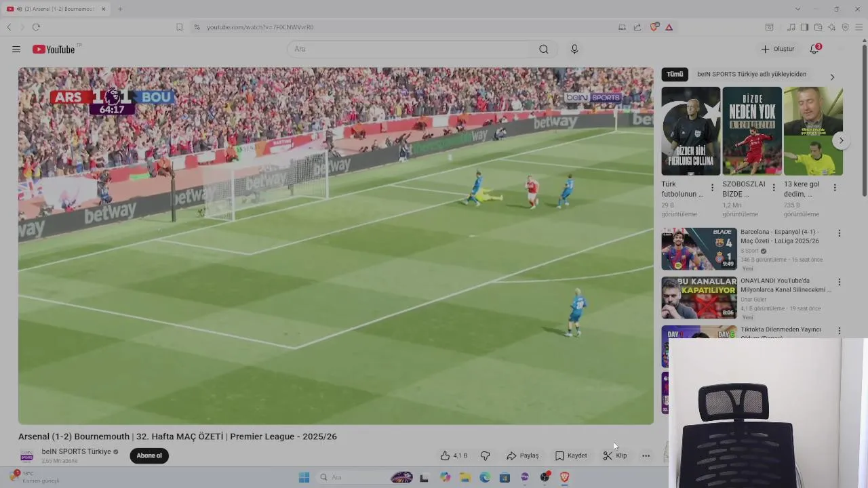Viewport: 868px width, 488px height.
Task: Advance the shorts shelf with next arrow
Action: 841,141
